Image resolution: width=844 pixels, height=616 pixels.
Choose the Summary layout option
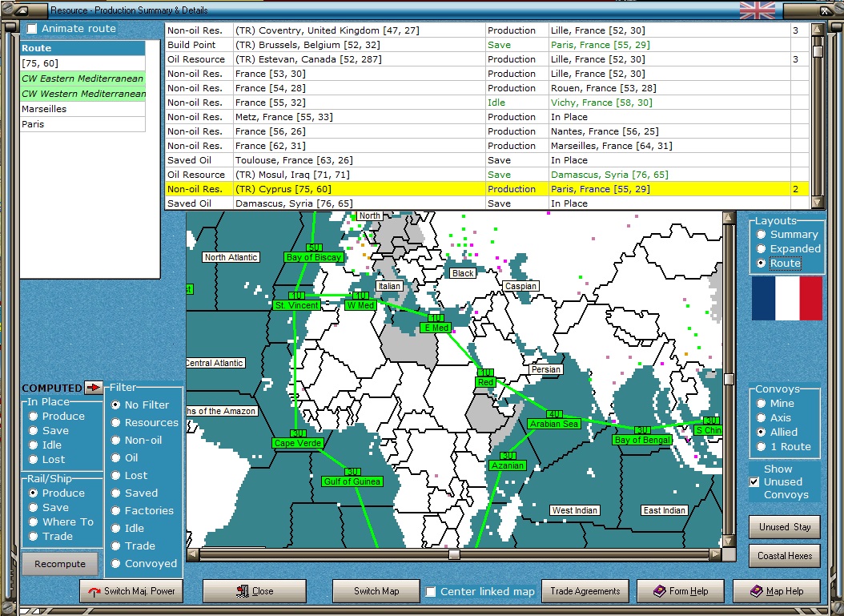click(x=762, y=235)
